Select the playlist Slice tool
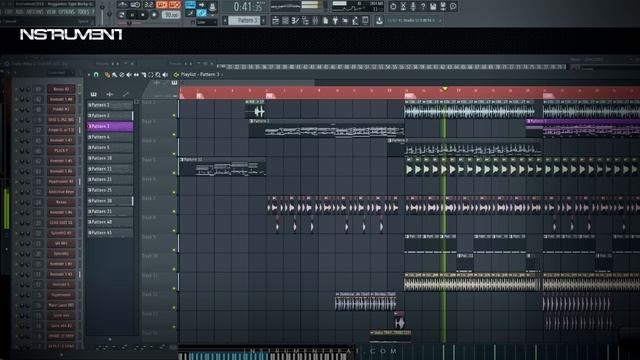This screenshot has width=640, height=360. 143,75
